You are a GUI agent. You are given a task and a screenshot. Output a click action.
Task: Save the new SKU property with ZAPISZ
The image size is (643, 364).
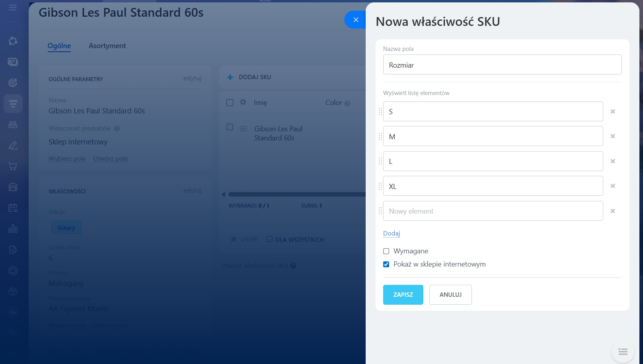coord(403,295)
